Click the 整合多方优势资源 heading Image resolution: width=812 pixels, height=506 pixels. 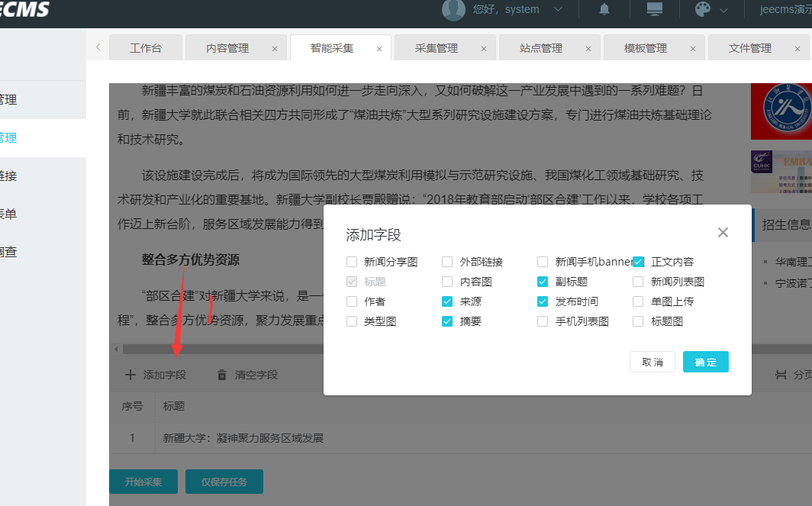[x=191, y=259]
